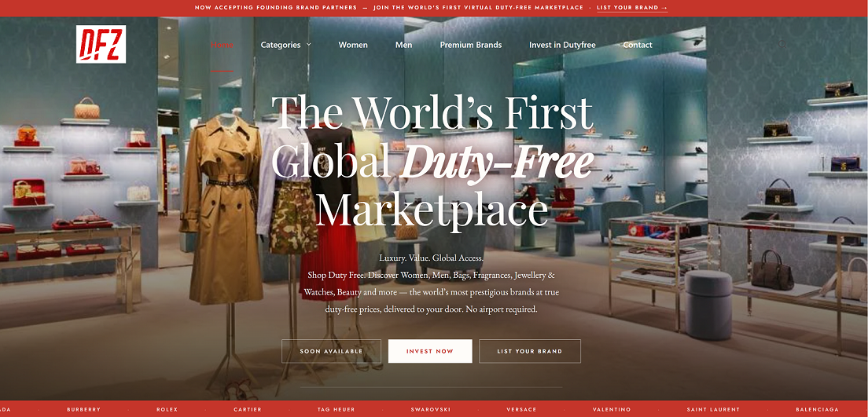Screen dimensions: 868x417
Task: Open the Categories menu
Action: click(281, 45)
